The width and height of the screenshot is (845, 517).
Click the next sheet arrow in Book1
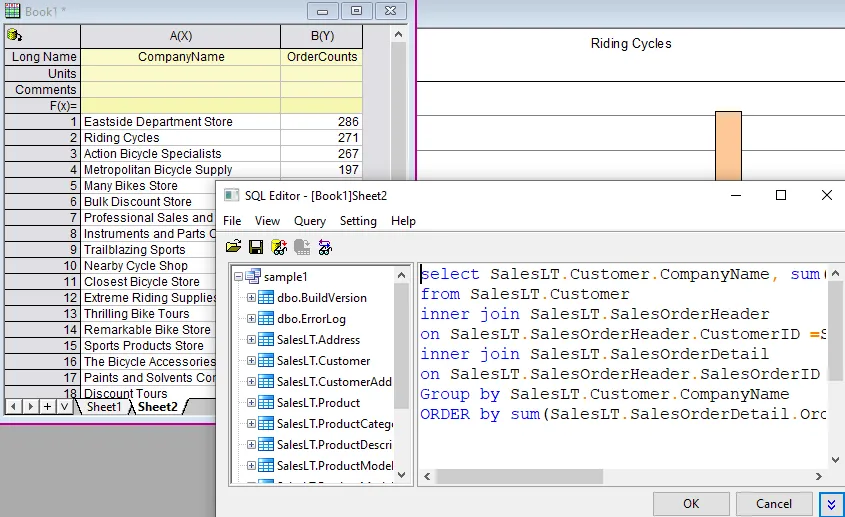31,406
